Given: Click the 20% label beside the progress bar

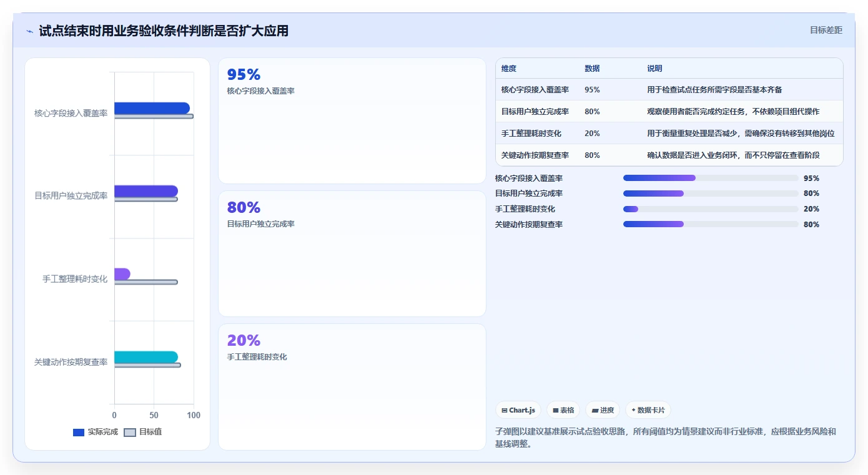Looking at the screenshot, I should 811,209.
